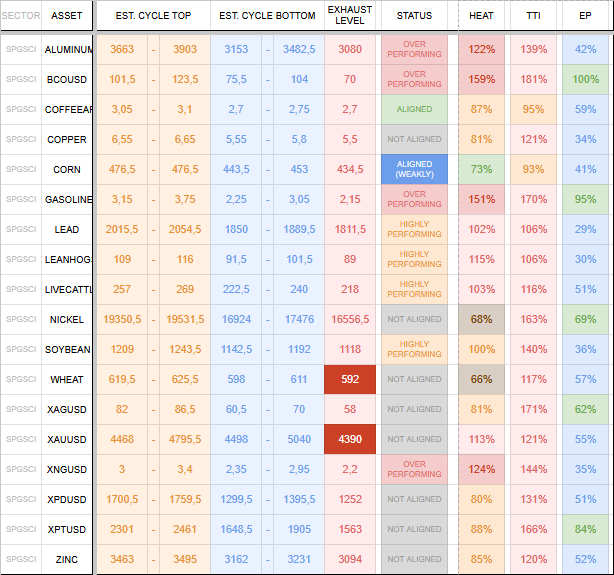Screen dimensions: 614x575
Task: Select the COFFEEAR Aligned status cell
Action: [414, 109]
